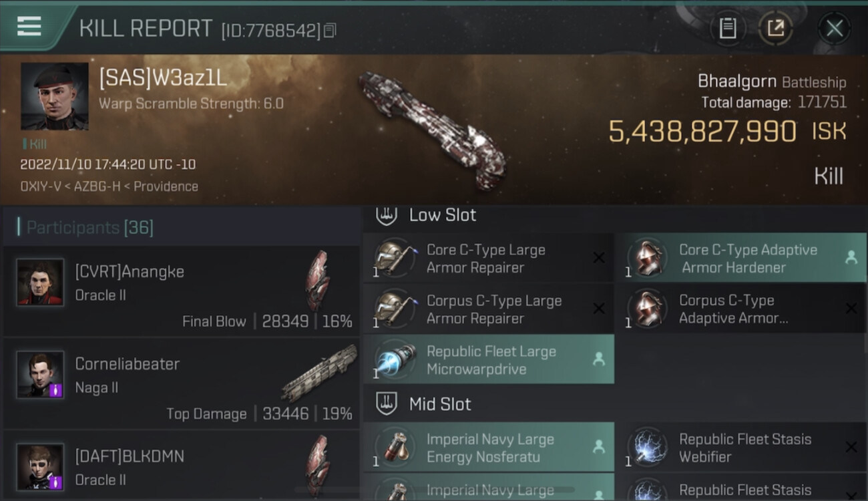Inspect the Bhaalgorn ship image
This screenshot has height=501, width=868.
pyautogui.click(x=433, y=129)
